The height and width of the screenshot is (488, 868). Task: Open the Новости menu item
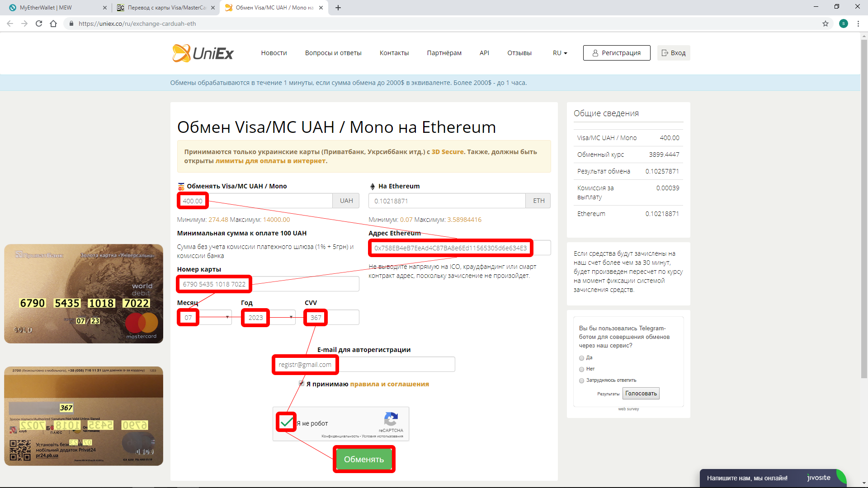[x=274, y=53]
